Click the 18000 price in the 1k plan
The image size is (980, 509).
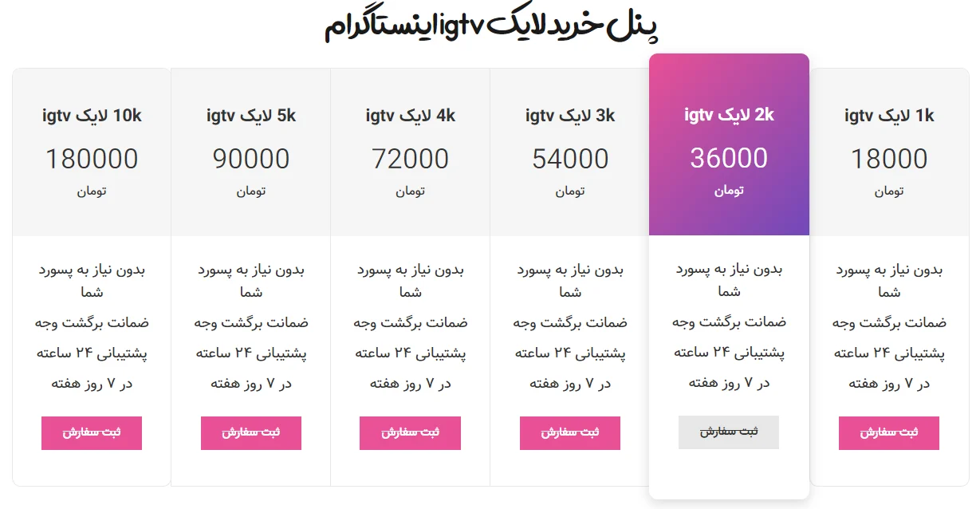pyautogui.click(x=889, y=159)
